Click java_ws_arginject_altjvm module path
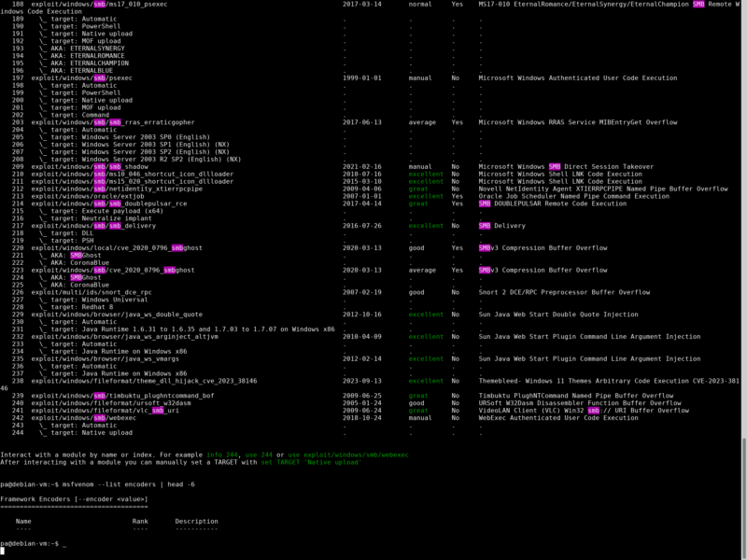Image resolution: width=747 pixels, height=560 pixels. 125,336
